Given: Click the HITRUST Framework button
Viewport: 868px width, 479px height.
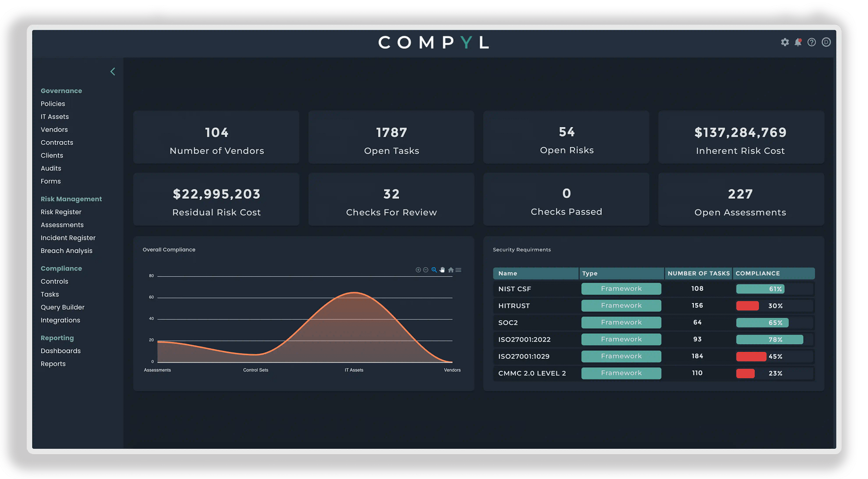Looking at the screenshot, I should pos(621,305).
